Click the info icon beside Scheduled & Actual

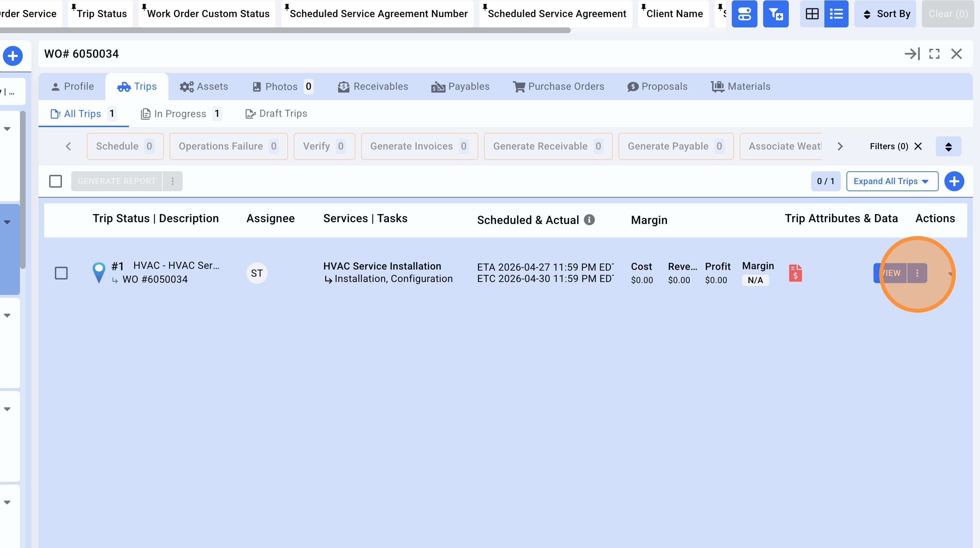(x=589, y=220)
